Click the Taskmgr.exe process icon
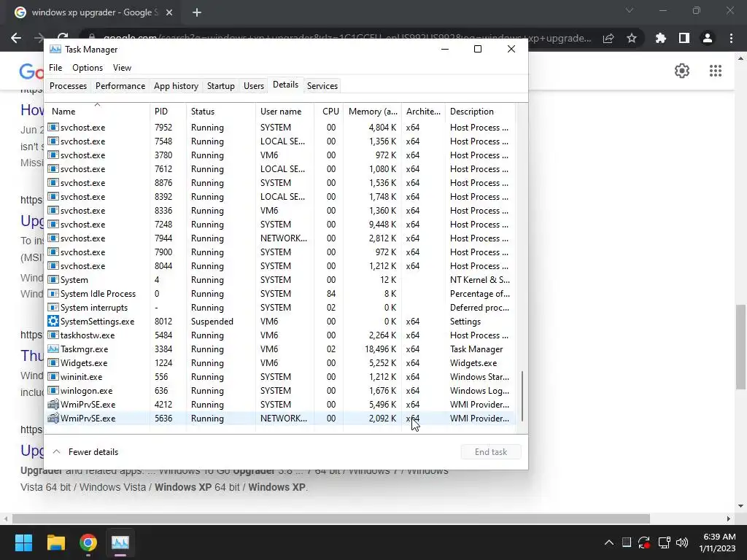 click(53, 349)
